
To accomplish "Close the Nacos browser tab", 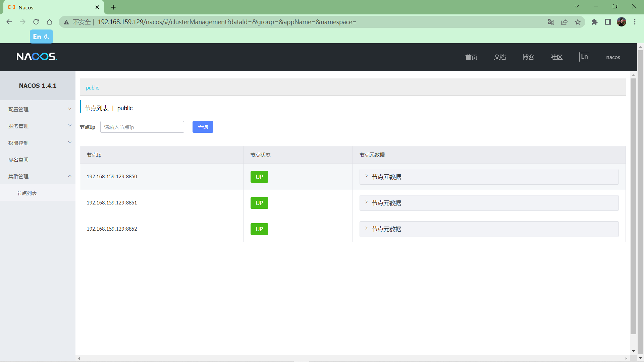I will [97, 7].
